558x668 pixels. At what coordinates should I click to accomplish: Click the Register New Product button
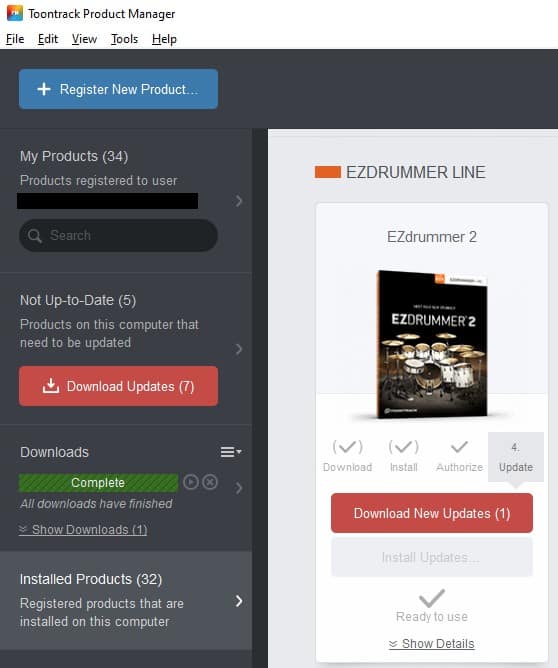pyautogui.click(x=118, y=89)
